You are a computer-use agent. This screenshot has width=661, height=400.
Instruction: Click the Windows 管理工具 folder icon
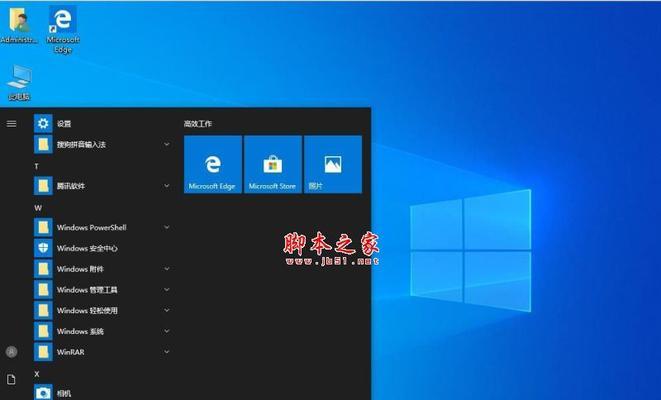pyautogui.click(x=43, y=290)
